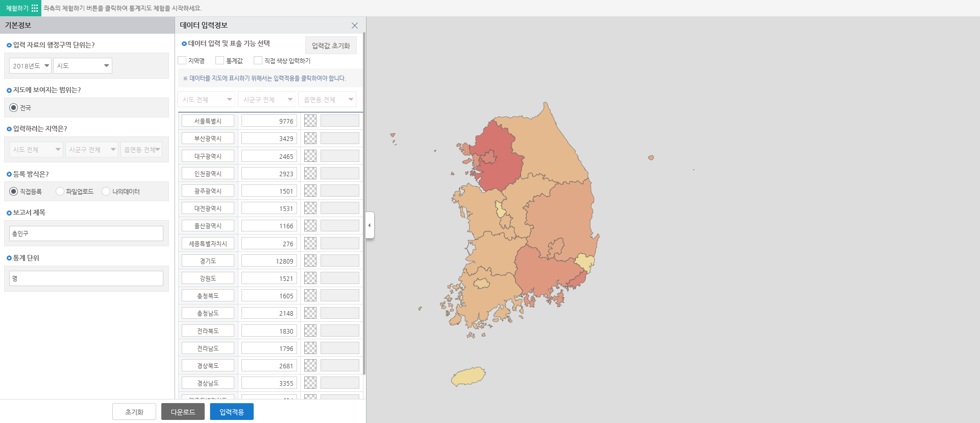This screenshot has height=423, width=980.
Task: Open color picker for 경기도 row
Action: pyautogui.click(x=310, y=261)
